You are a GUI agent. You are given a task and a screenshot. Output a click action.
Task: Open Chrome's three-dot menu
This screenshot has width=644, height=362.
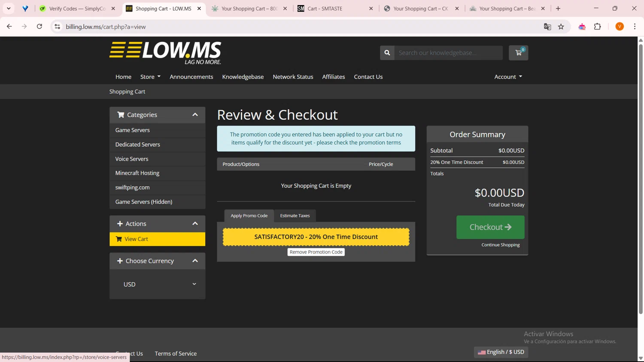[635, 27]
